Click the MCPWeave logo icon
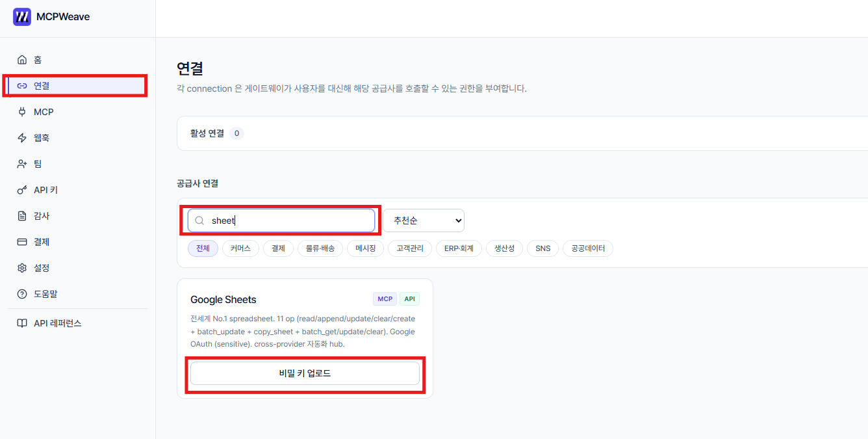868x439 pixels. point(22,17)
